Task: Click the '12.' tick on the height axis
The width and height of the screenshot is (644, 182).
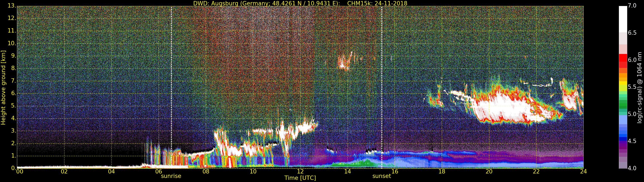Action: click(12, 18)
